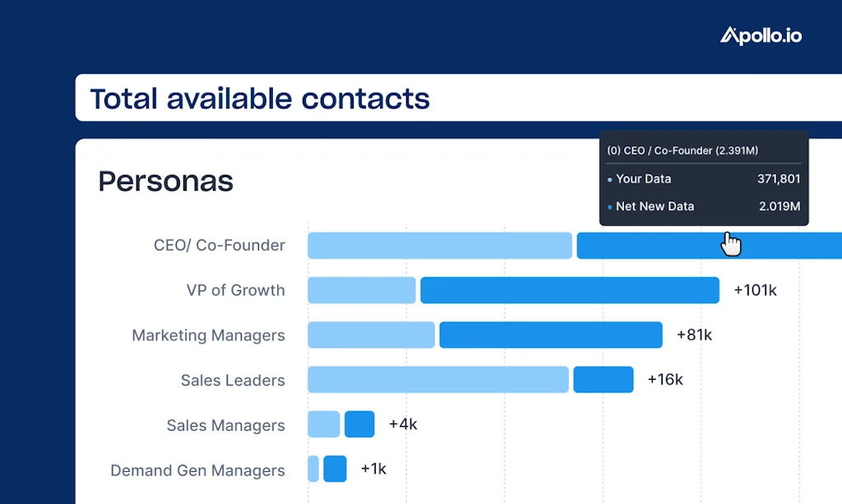Click CEO/ Co-Founder light blue bar
The image size is (842, 504).
[439, 246]
